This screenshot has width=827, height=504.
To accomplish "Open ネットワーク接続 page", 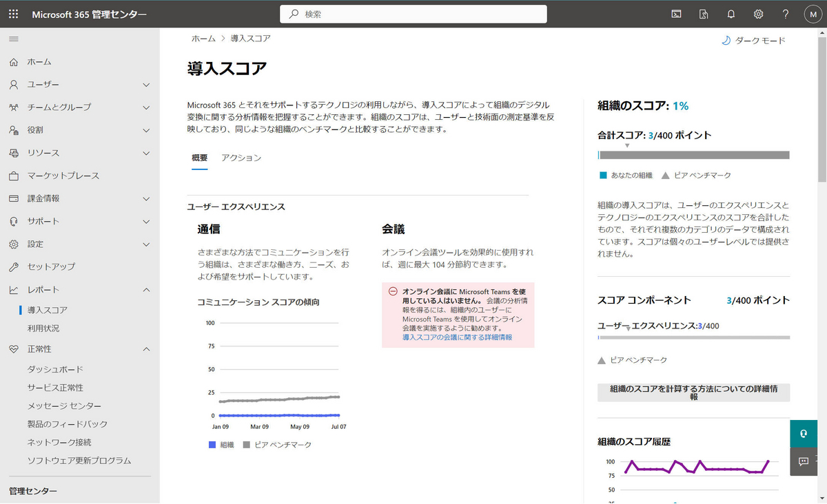I will click(x=59, y=442).
